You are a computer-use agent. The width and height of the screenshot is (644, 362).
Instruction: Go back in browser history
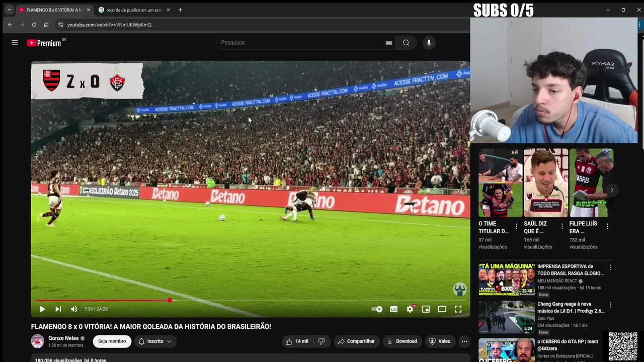[x=10, y=25]
